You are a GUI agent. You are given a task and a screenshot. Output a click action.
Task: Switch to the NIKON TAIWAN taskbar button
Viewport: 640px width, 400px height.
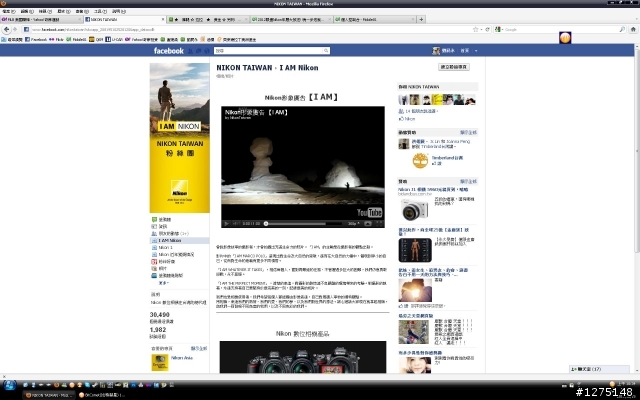point(48,395)
